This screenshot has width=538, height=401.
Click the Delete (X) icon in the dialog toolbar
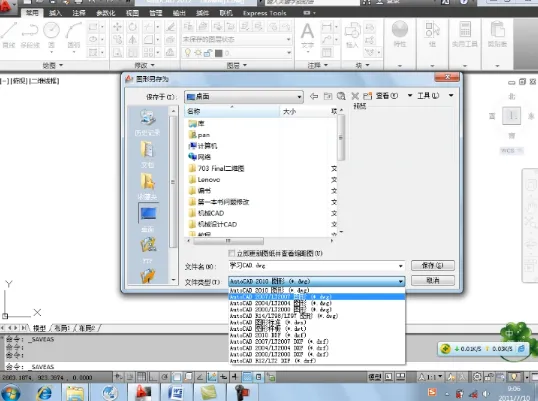click(x=355, y=96)
